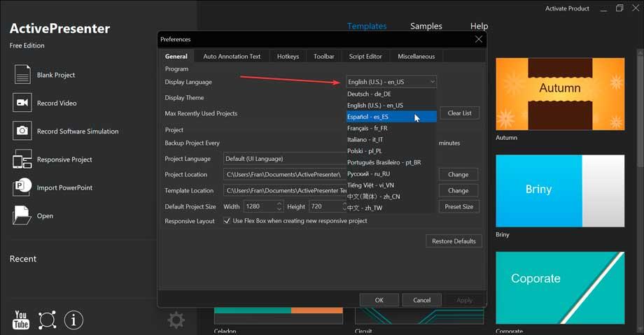Click the Record Software Simulation camera icon
Image resolution: width=644 pixels, height=335 pixels.
(22, 131)
